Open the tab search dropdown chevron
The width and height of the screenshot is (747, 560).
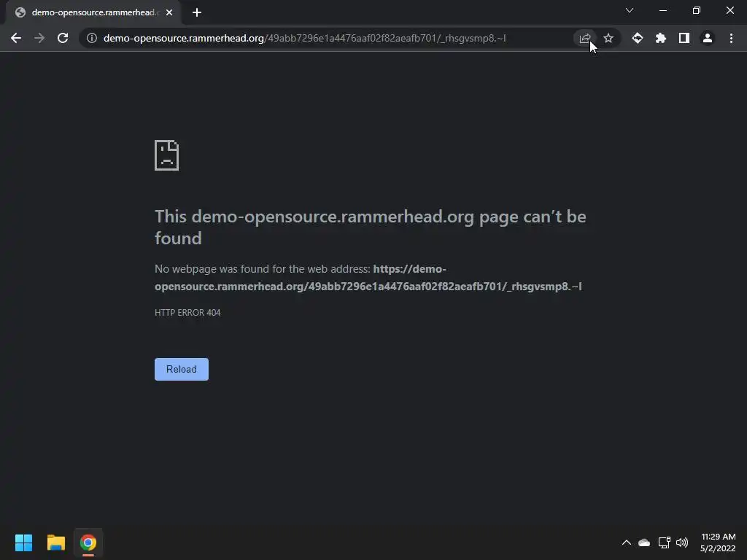[x=630, y=10]
